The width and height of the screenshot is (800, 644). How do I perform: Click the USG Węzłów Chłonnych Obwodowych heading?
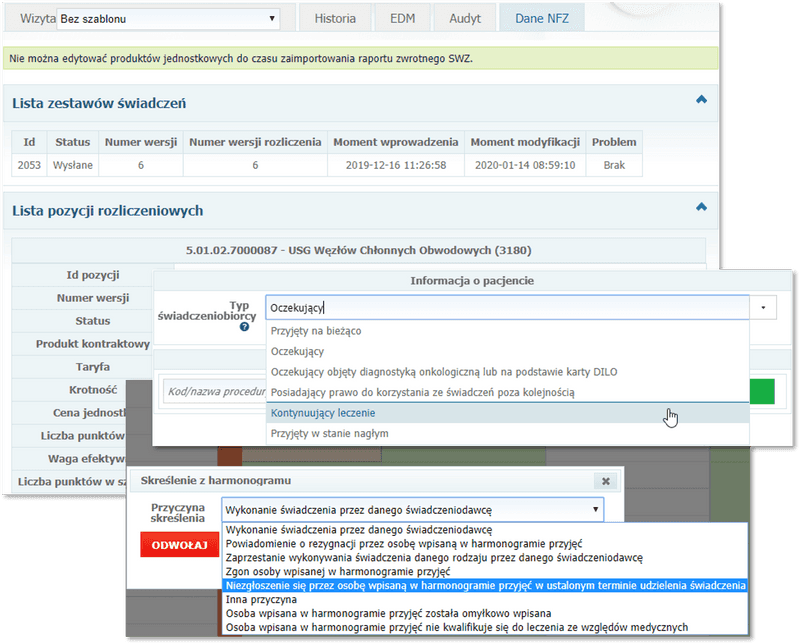click(359, 251)
